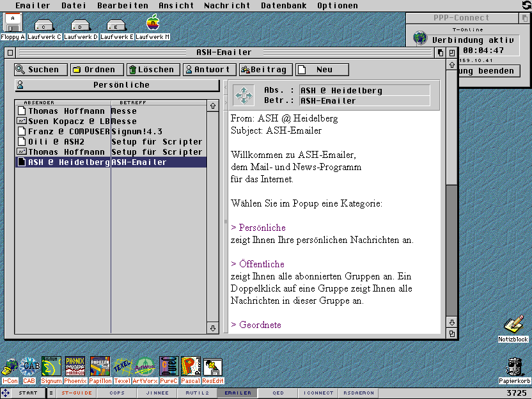Click the list icon next to START button
This screenshot has height=399, width=532.
(51, 393)
